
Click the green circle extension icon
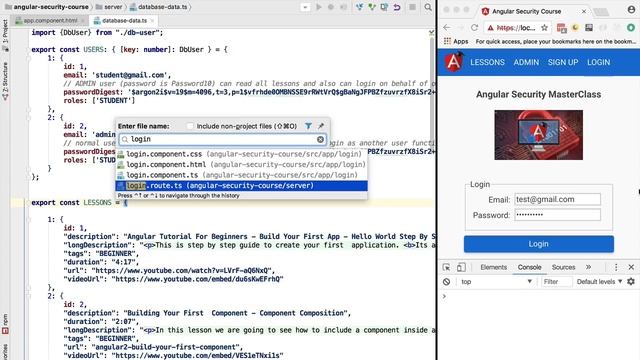coord(631,27)
